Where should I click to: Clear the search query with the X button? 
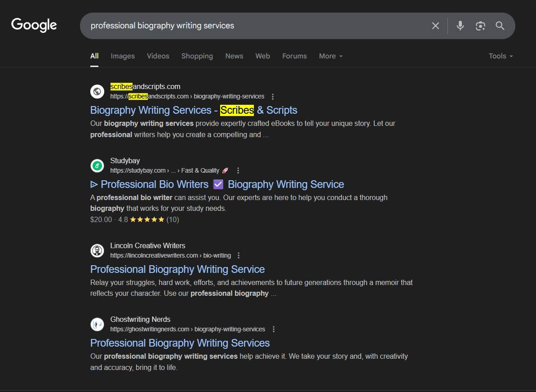pyautogui.click(x=435, y=26)
